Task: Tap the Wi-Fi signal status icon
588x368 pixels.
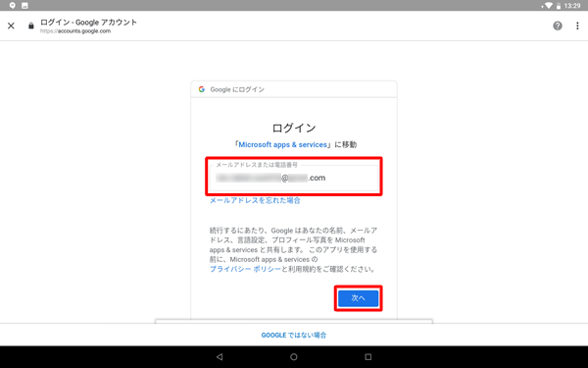Action: pos(548,6)
